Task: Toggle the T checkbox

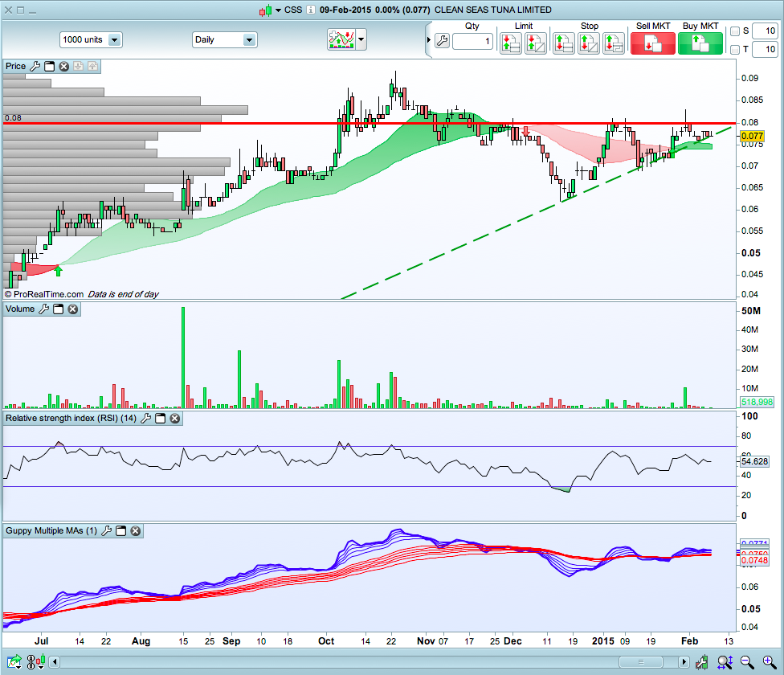Action: click(x=735, y=50)
